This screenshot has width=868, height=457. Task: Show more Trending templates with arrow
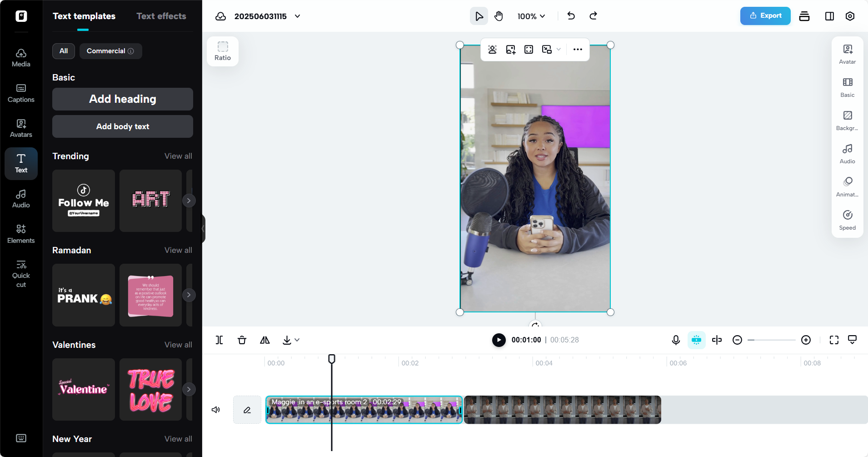189,201
